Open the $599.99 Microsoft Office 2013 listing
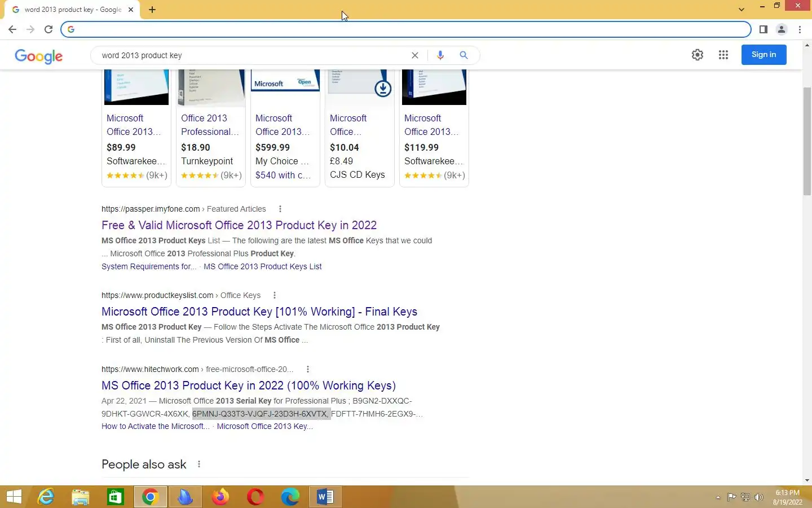The height and width of the screenshot is (508, 812). [283, 125]
